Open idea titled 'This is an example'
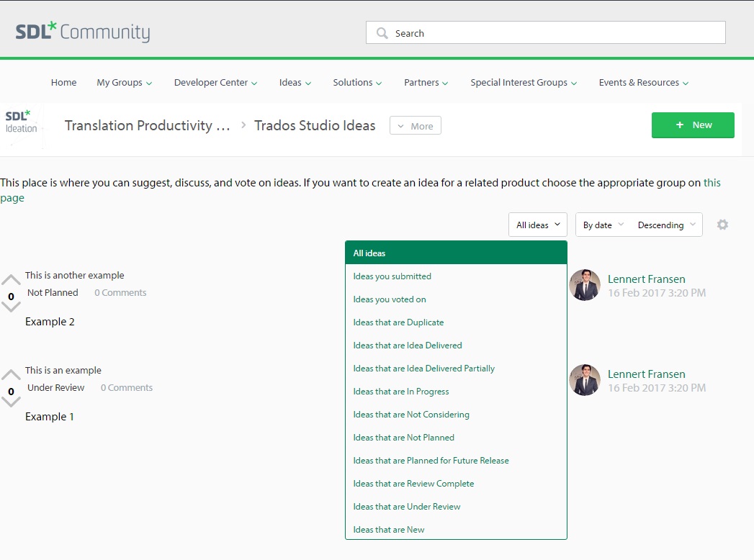This screenshot has width=754, height=560. click(63, 370)
